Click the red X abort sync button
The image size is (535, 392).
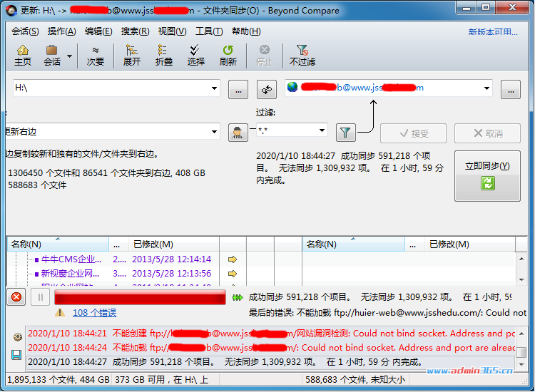(16, 297)
